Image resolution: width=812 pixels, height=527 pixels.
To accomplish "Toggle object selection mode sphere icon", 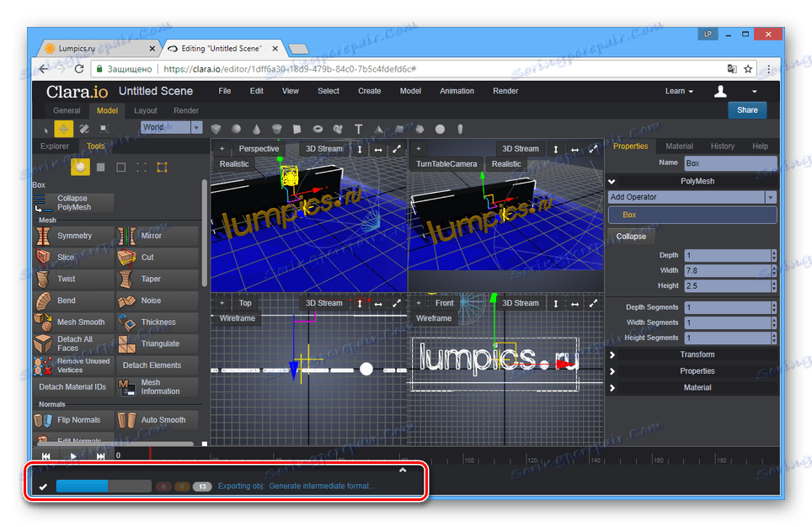I will point(80,167).
